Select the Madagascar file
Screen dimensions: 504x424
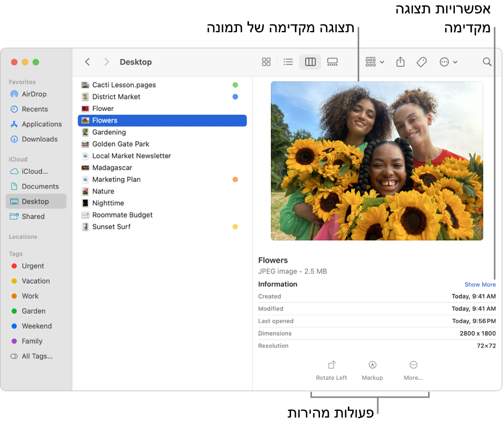[x=162, y=168]
